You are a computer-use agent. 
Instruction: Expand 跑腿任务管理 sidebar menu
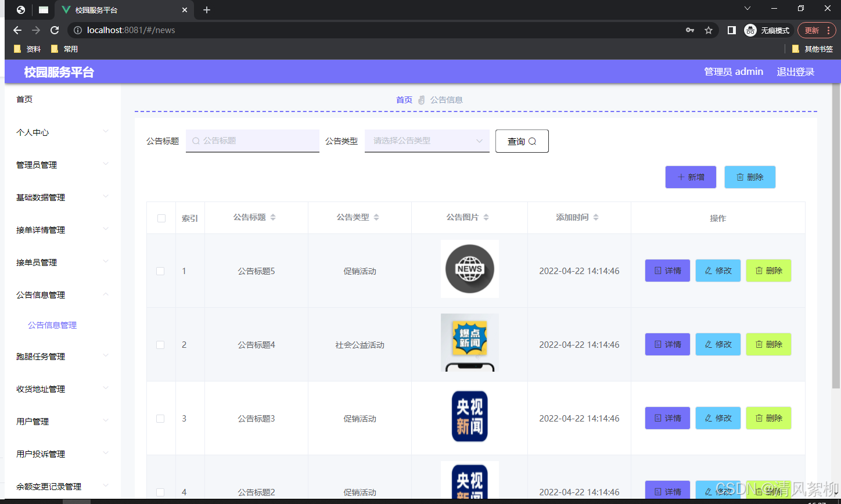pyautogui.click(x=63, y=357)
